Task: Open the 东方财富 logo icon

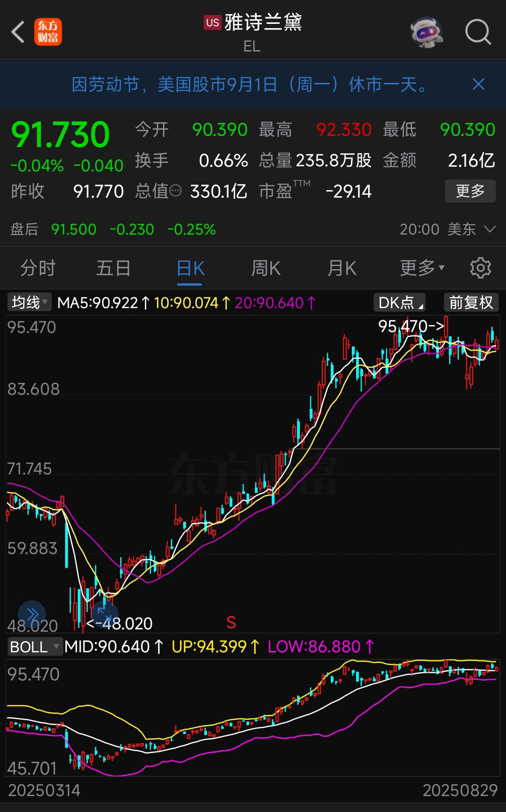Action: [x=48, y=32]
